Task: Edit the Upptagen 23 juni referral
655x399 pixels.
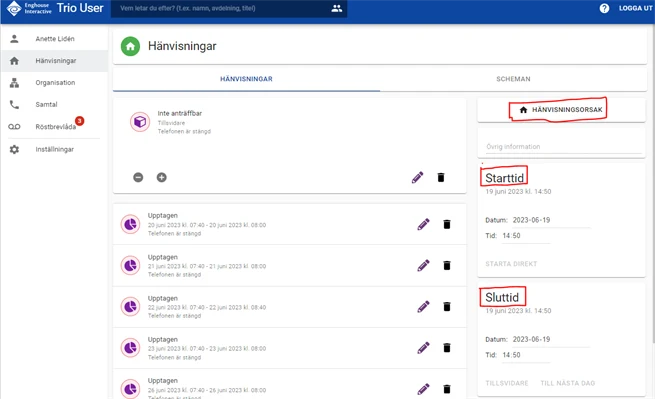Action: (423, 348)
